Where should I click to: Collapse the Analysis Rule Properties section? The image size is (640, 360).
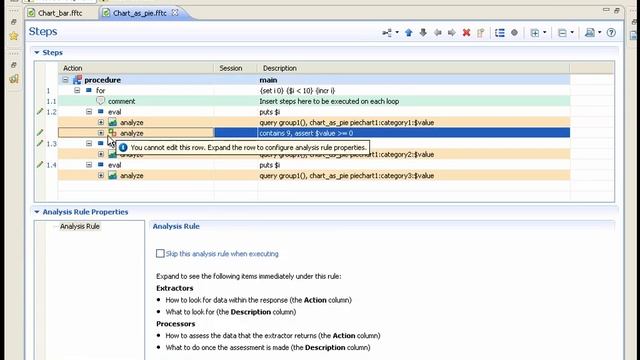coord(37,212)
